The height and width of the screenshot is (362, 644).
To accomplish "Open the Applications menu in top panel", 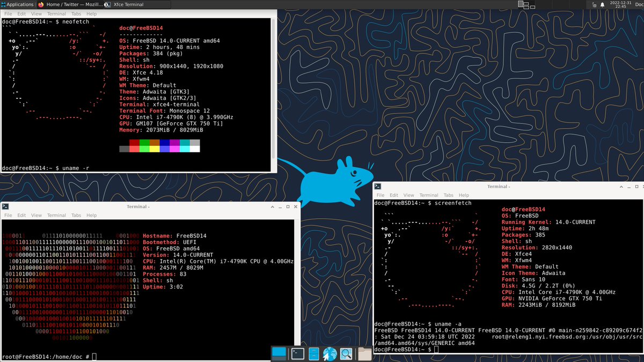I will pyautogui.click(x=17, y=4).
